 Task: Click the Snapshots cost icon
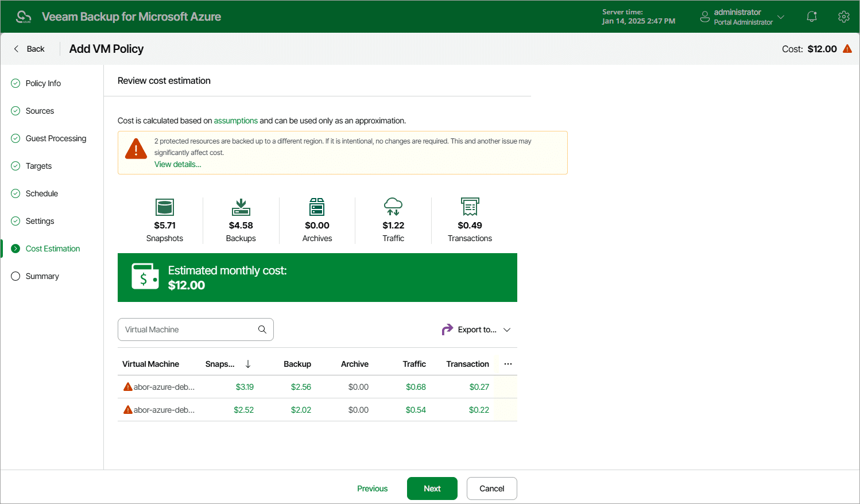tap(165, 207)
